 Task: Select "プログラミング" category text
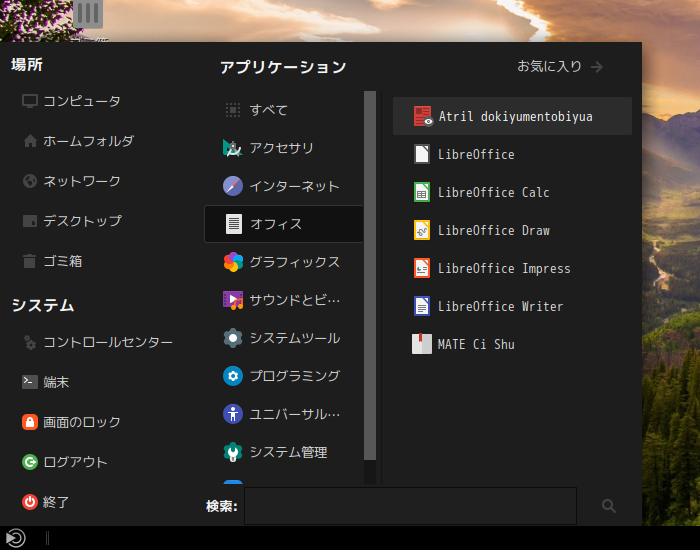(x=295, y=376)
